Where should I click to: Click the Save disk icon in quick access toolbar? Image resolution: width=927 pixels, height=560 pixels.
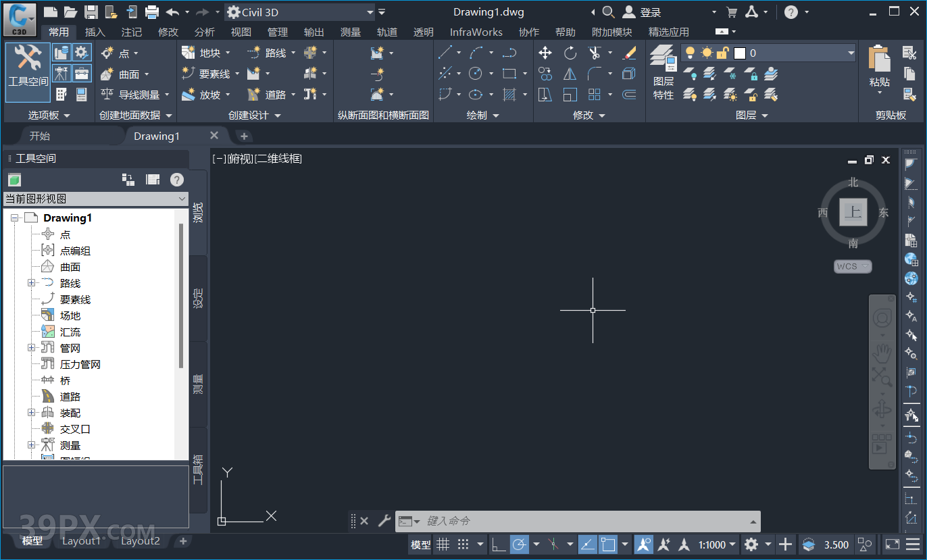tap(91, 12)
